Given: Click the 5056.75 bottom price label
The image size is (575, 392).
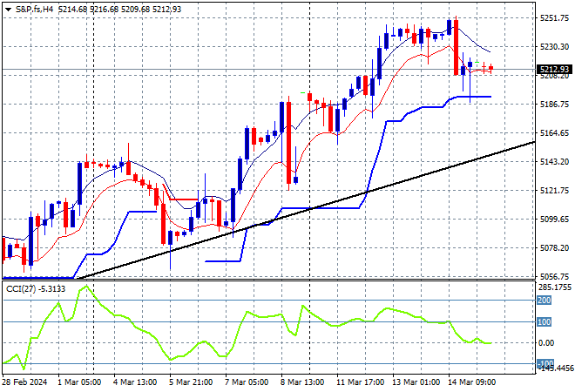Looking at the screenshot, I should (x=554, y=276).
